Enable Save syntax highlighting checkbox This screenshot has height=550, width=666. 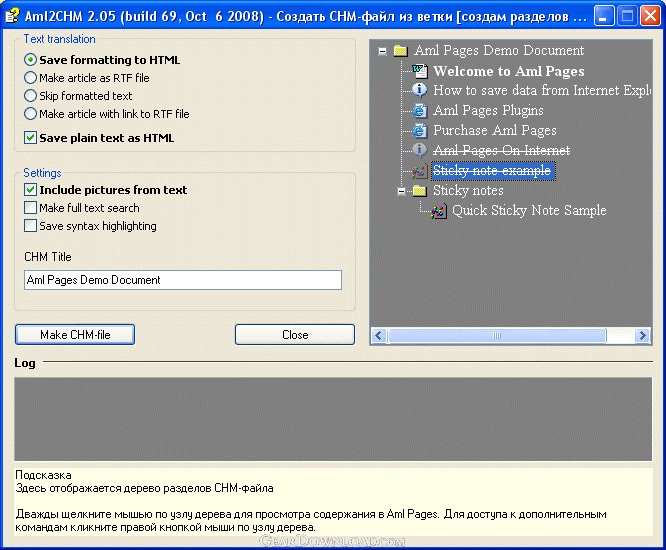coord(30,226)
